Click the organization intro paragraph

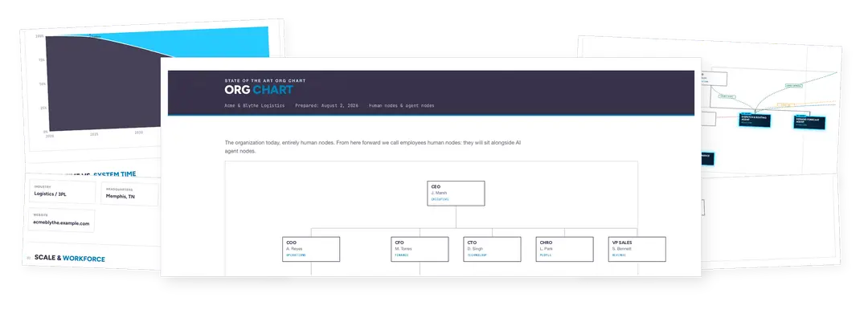373,147
